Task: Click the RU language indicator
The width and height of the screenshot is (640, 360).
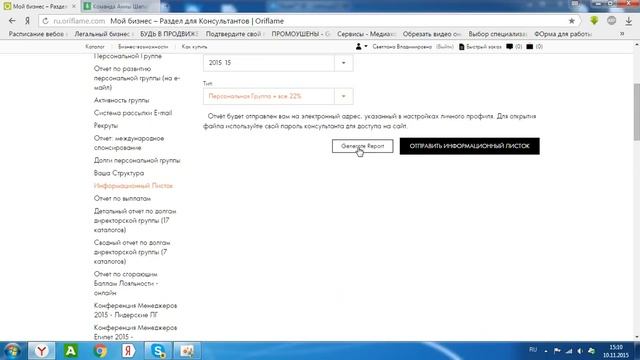Action: (x=533, y=350)
